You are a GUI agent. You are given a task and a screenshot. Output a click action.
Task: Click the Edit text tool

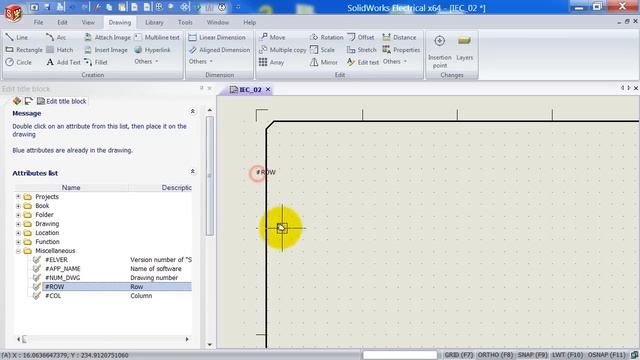click(x=363, y=62)
